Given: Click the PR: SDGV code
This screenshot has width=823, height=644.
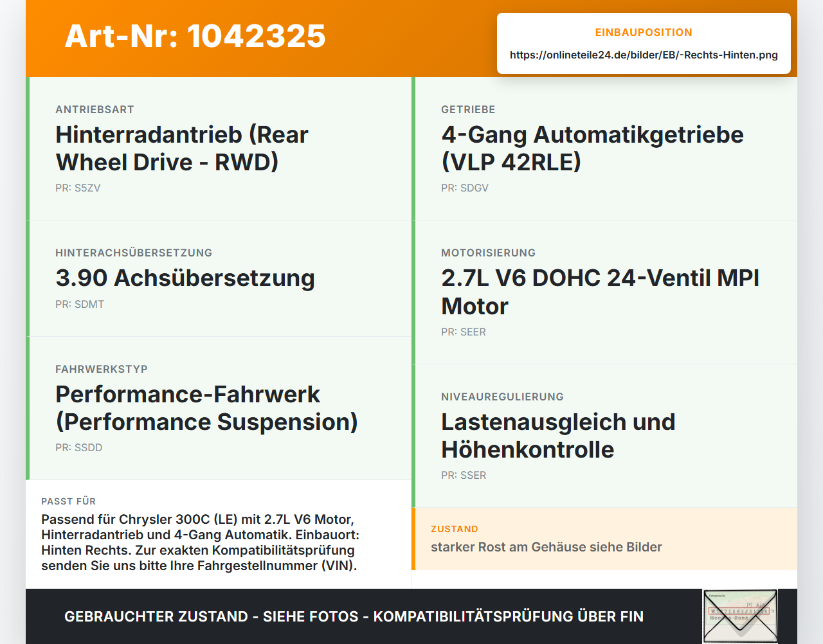Looking at the screenshot, I should [x=465, y=188].
